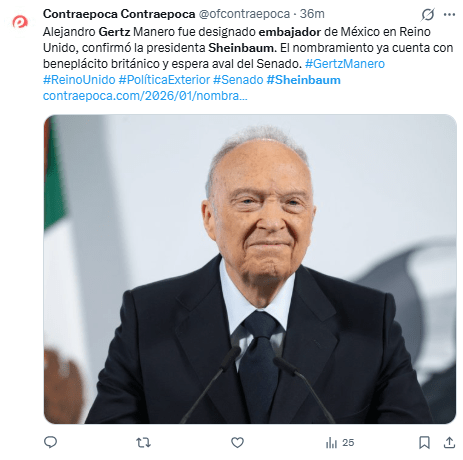This screenshot has width=463, height=460.
Task: Open the share upload icon
Action: pos(449,442)
